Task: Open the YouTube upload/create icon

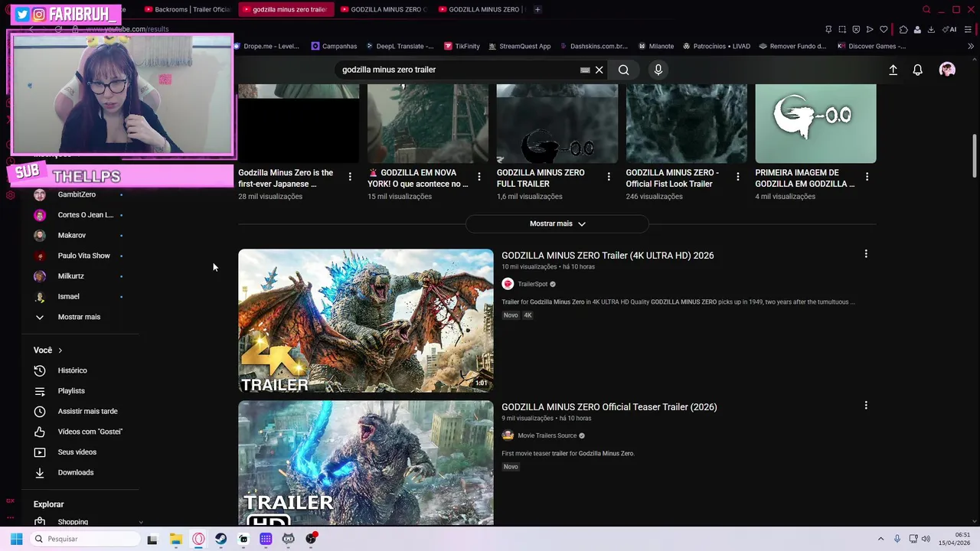Action: 893,70
